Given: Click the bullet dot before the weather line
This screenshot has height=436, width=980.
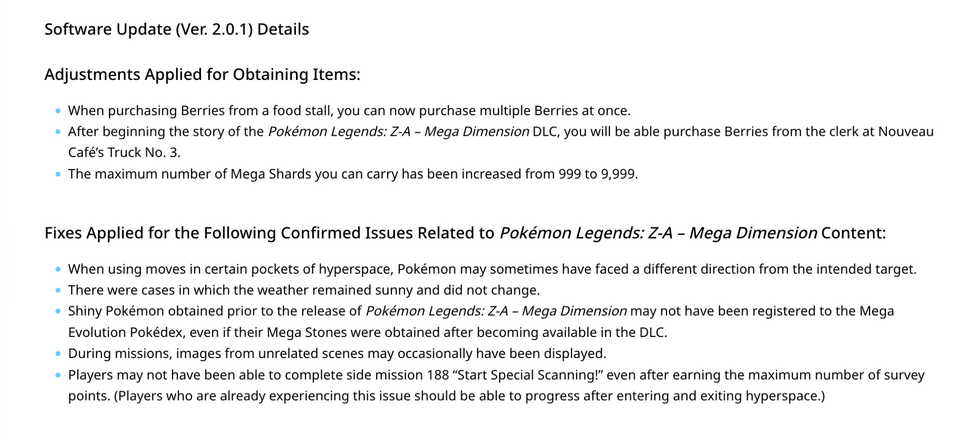Looking at the screenshot, I should click(58, 290).
